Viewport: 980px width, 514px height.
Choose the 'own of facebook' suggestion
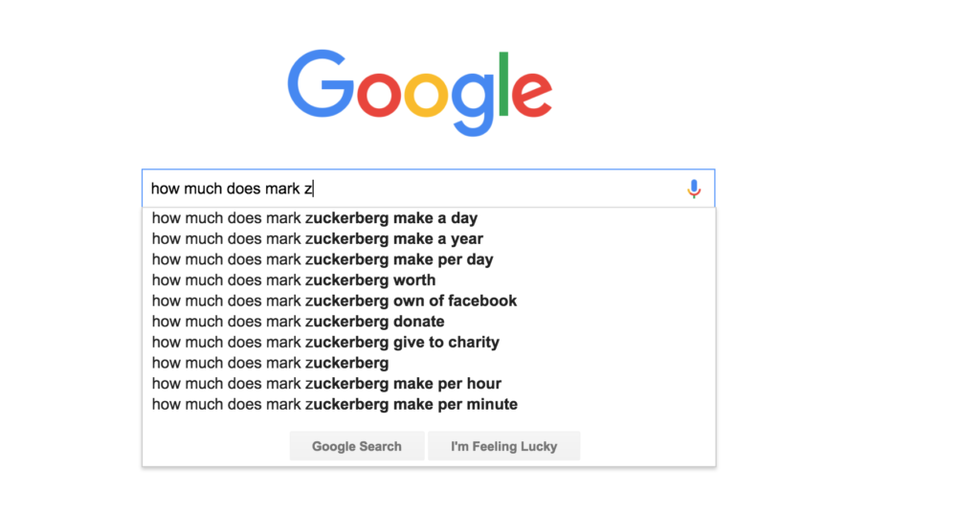[334, 301]
